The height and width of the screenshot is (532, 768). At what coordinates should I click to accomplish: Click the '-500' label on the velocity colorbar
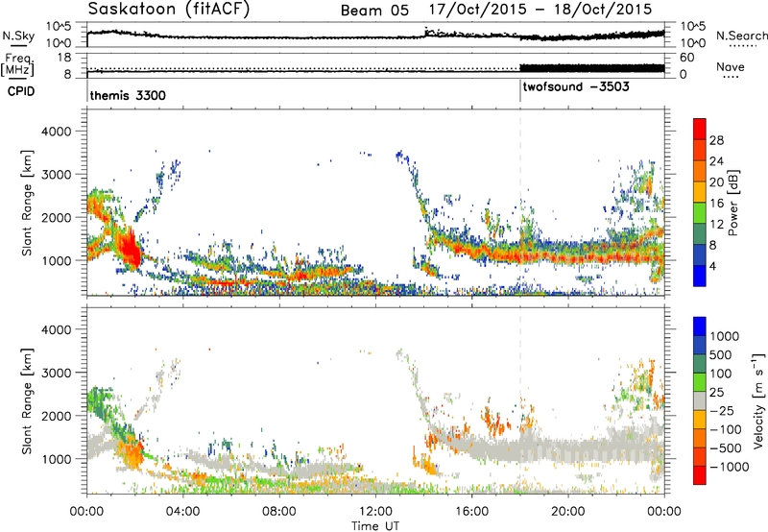tap(726, 448)
